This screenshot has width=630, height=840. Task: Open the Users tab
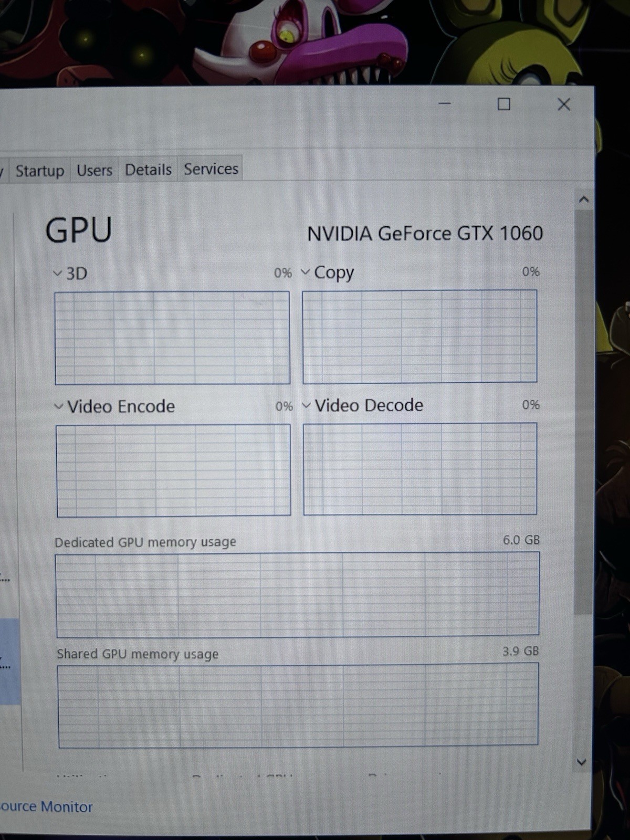coord(94,170)
